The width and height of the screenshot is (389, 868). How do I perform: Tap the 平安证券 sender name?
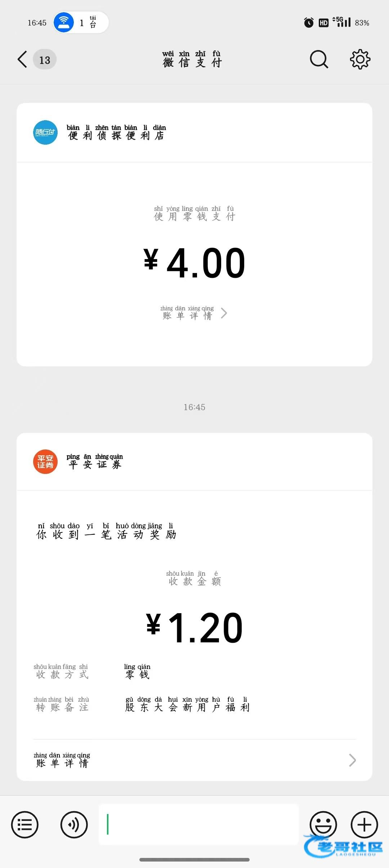tap(95, 462)
